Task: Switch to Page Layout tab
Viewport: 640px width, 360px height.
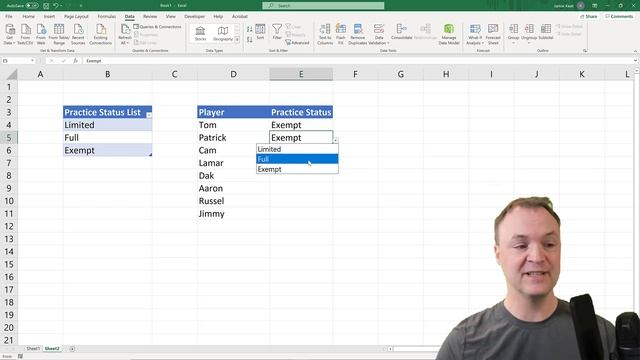Action: pyautogui.click(x=76, y=16)
